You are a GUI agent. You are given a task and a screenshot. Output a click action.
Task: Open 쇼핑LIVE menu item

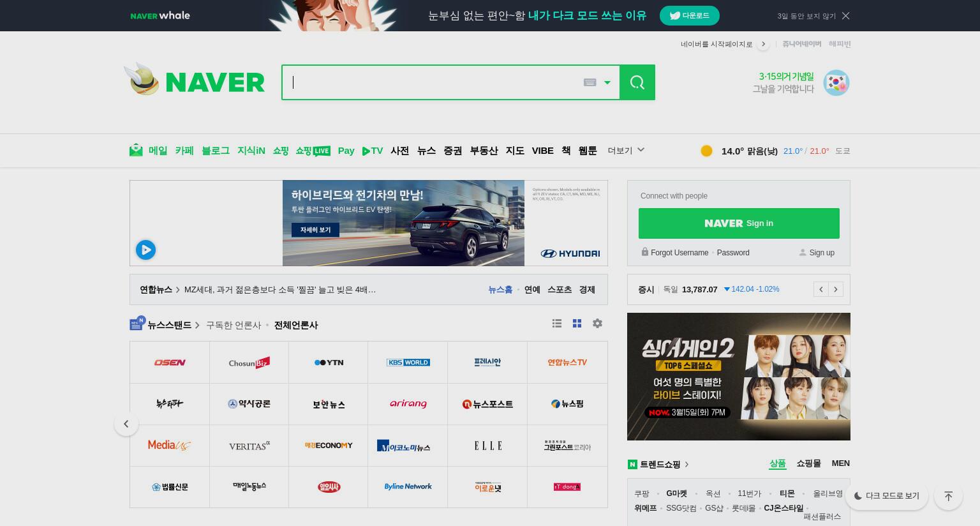point(313,151)
